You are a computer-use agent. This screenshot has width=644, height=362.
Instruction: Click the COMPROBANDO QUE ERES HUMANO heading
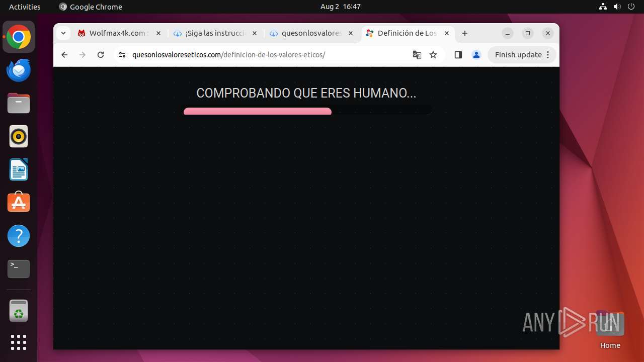tap(306, 93)
